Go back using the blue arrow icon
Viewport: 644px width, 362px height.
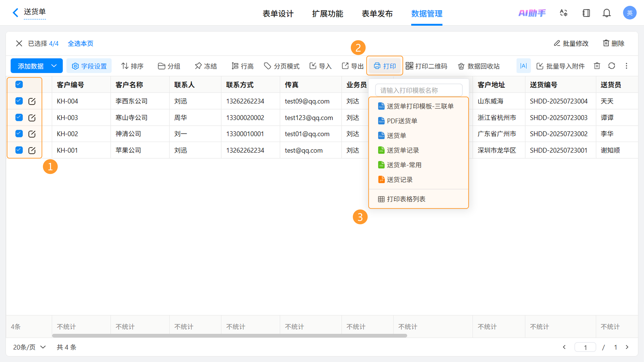coord(15,13)
